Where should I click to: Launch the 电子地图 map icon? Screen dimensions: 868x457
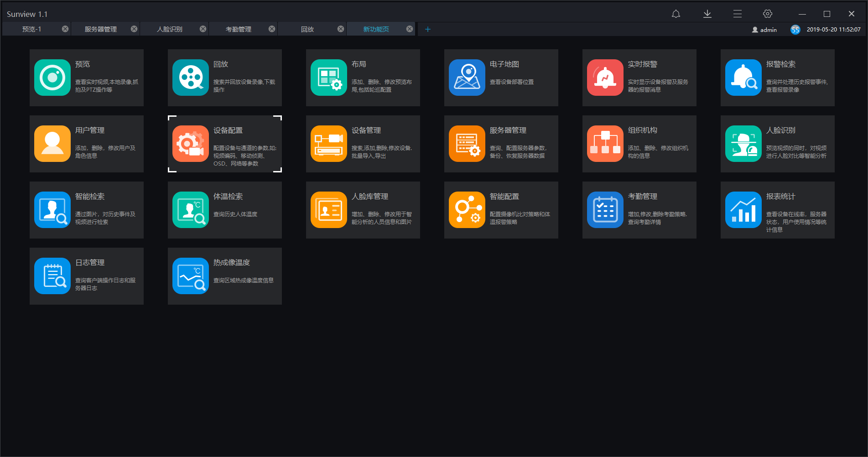click(467, 78)
